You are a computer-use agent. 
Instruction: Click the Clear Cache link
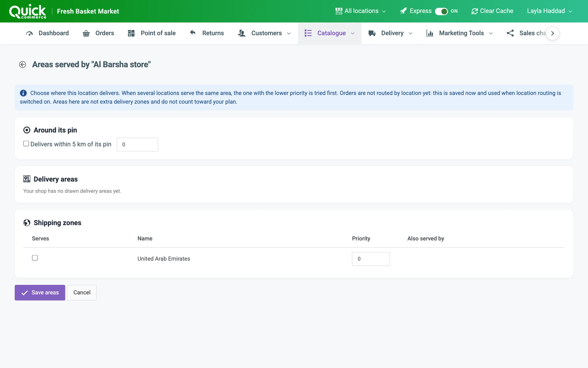click(x=492, y=11)
